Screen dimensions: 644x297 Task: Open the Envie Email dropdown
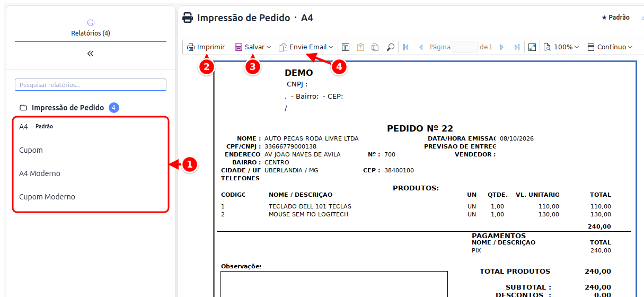pyautogui.click(x=306, y=47)
